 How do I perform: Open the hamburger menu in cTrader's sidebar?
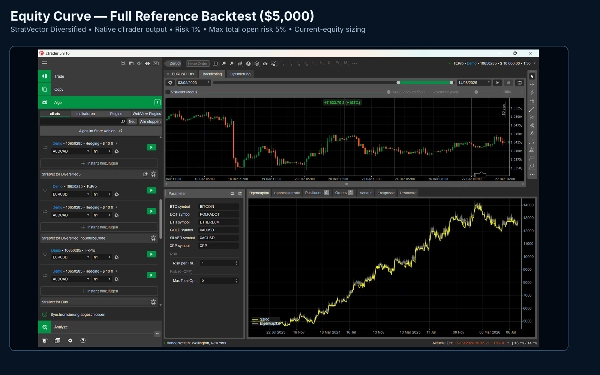tap(44, 63)
